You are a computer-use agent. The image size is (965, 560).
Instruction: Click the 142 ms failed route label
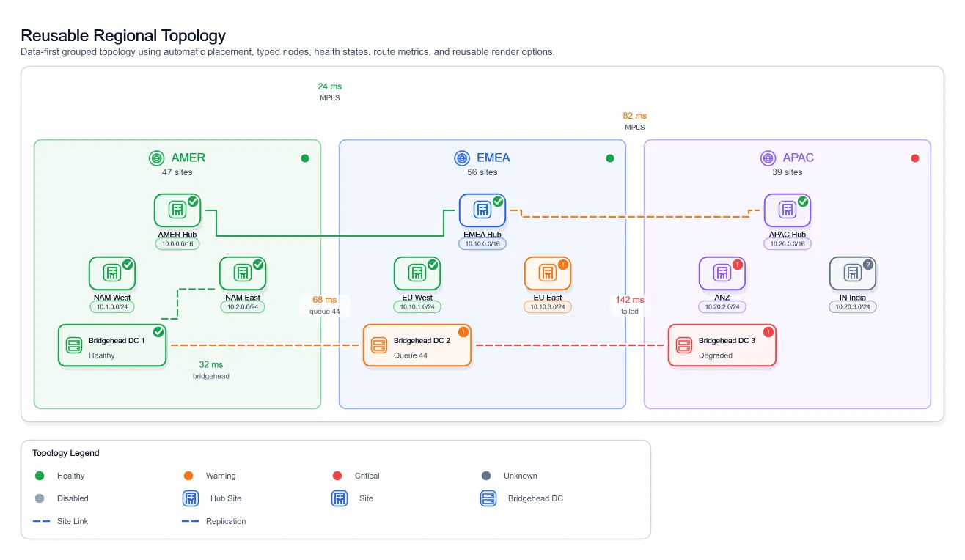(630, 305)
